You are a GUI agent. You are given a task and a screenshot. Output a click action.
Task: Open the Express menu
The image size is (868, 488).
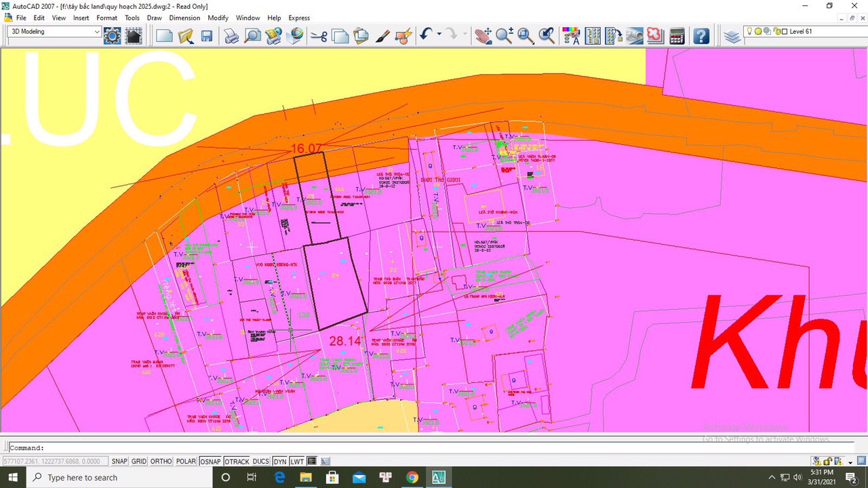(x=299, y=18)
